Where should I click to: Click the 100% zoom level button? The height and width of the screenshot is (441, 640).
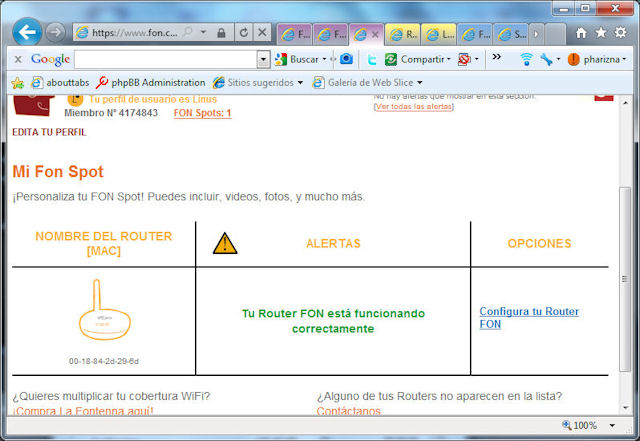[x=580, y=425]
